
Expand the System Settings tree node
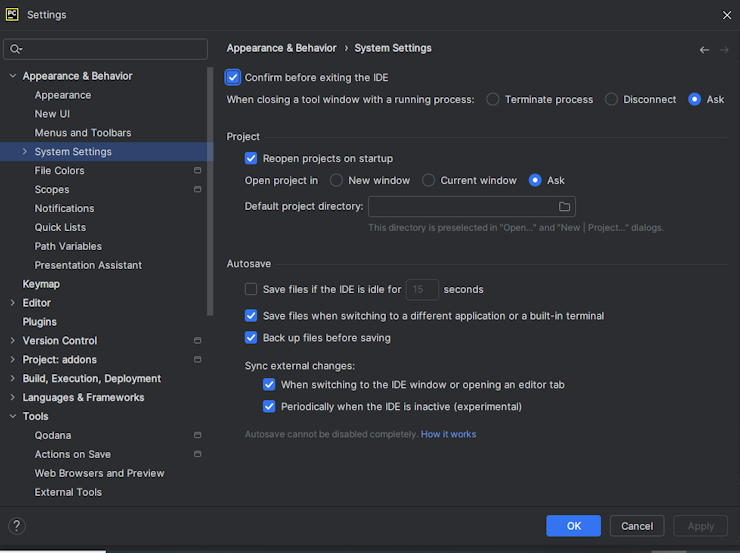click(25, 151)
